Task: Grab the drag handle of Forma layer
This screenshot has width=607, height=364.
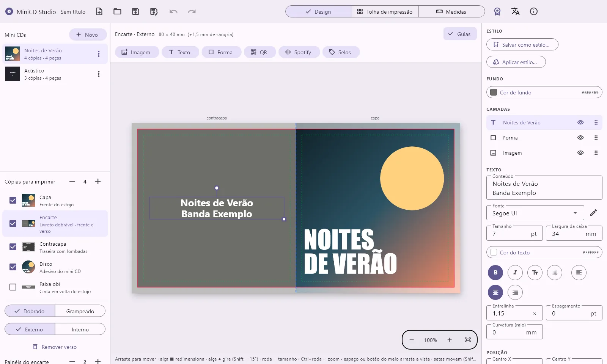Action: click(596, 138)
